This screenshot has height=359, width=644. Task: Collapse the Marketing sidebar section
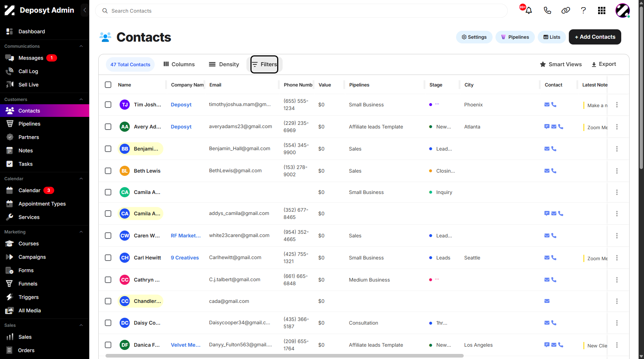click(81, 232)
